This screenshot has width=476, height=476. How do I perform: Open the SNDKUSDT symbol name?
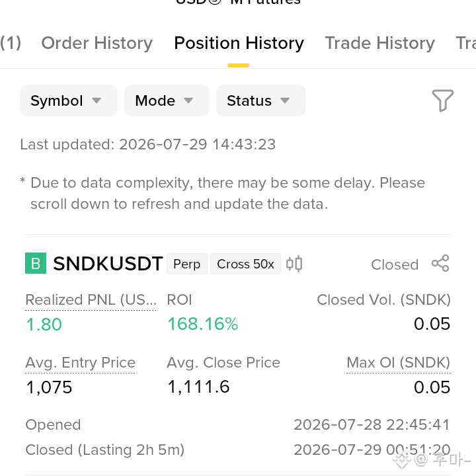[108, 264]
